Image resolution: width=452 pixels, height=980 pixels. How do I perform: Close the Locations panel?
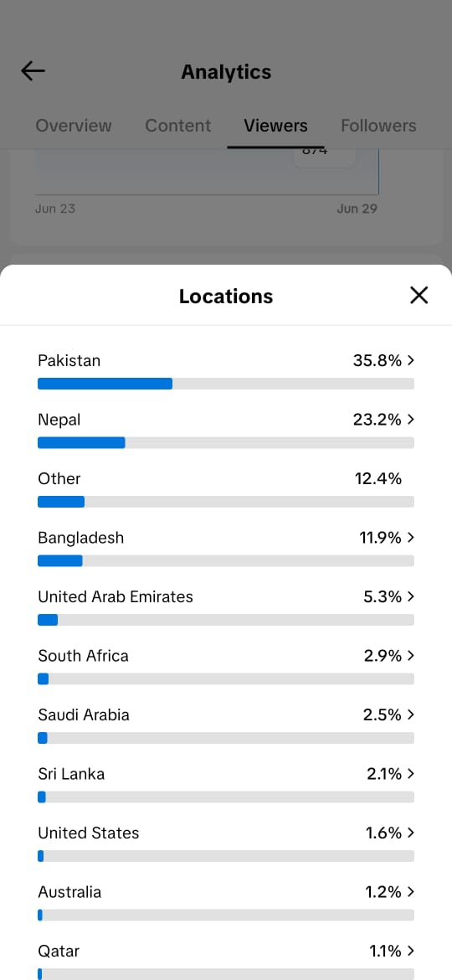click(419, 295)
